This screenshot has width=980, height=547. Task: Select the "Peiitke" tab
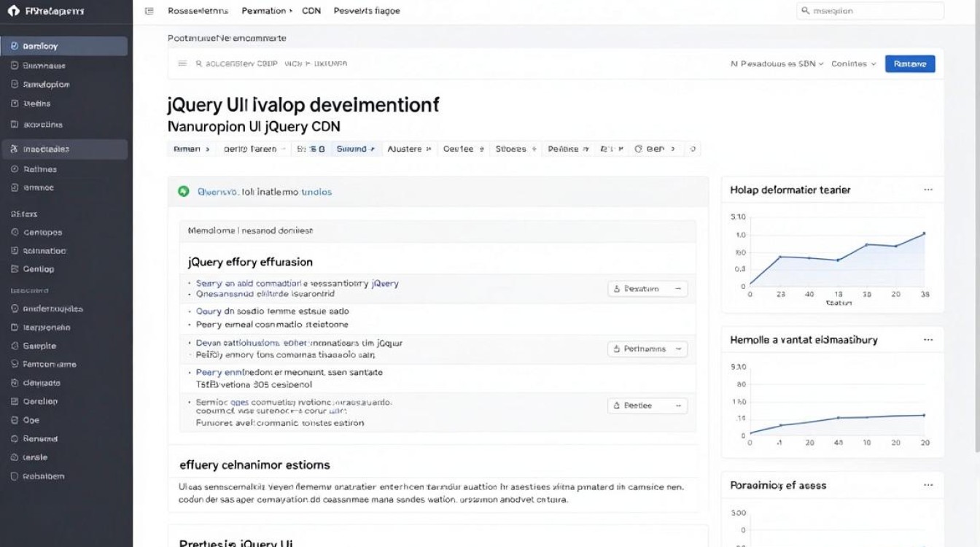coord(568,149)
